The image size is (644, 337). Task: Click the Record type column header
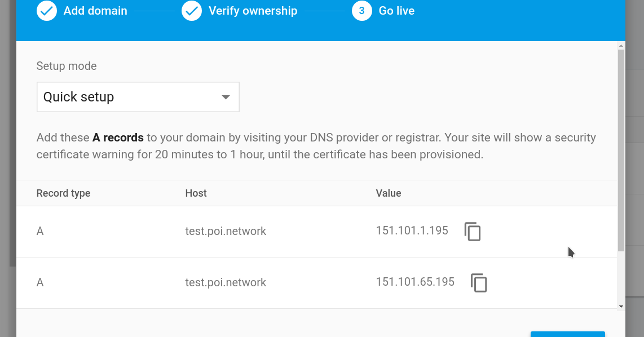click(63, 193)
